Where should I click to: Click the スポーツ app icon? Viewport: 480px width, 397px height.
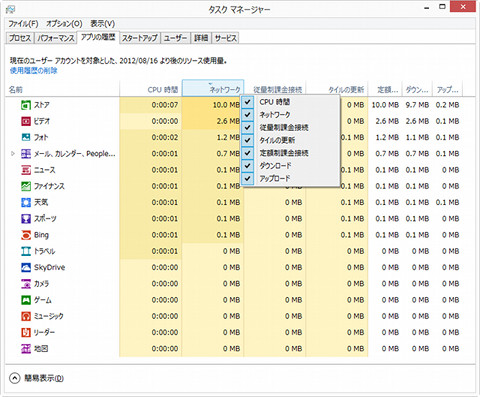(x=26, y=219)
